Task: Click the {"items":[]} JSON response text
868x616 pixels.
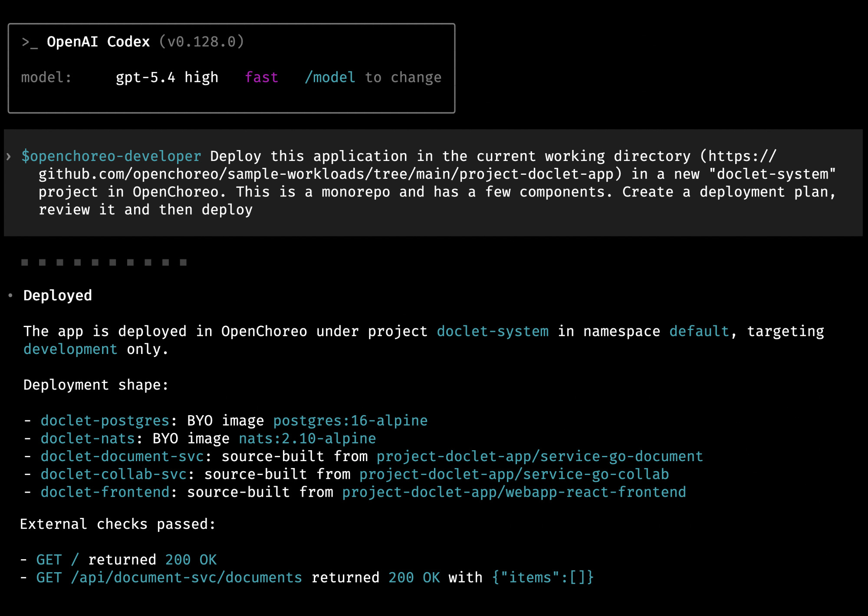Action: pyautogui.click(x=542, y=578)
